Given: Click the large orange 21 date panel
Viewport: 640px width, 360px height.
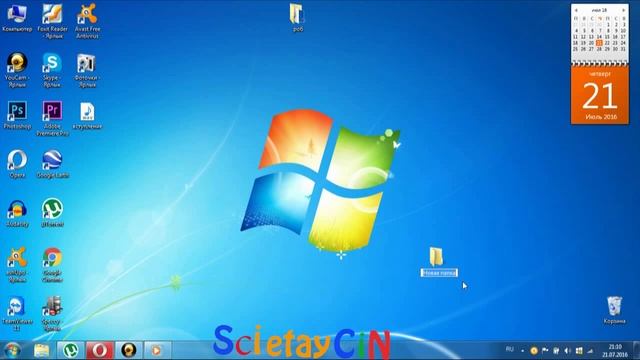Looking at the screenshot, I should (600, 95).
